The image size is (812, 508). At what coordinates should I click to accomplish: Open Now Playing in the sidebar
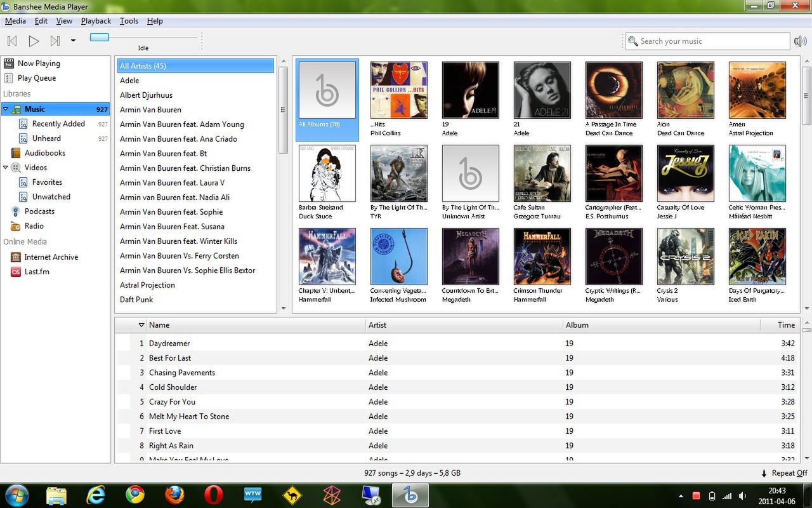tap(56, 63)
